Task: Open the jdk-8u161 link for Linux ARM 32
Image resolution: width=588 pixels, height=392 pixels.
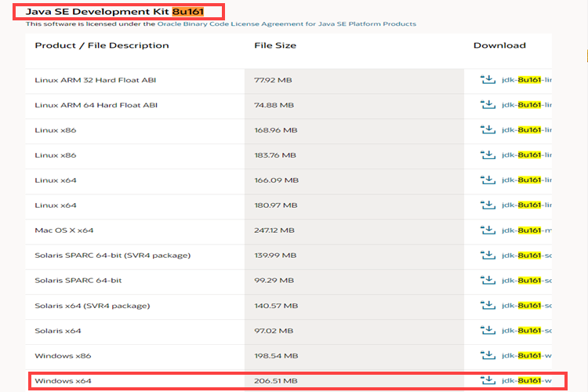Action: click(527, 80)
